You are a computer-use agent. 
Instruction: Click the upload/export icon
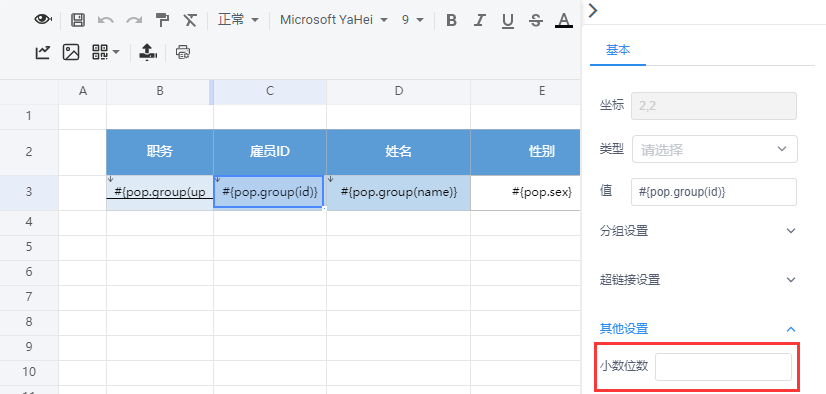click(148, 52)
